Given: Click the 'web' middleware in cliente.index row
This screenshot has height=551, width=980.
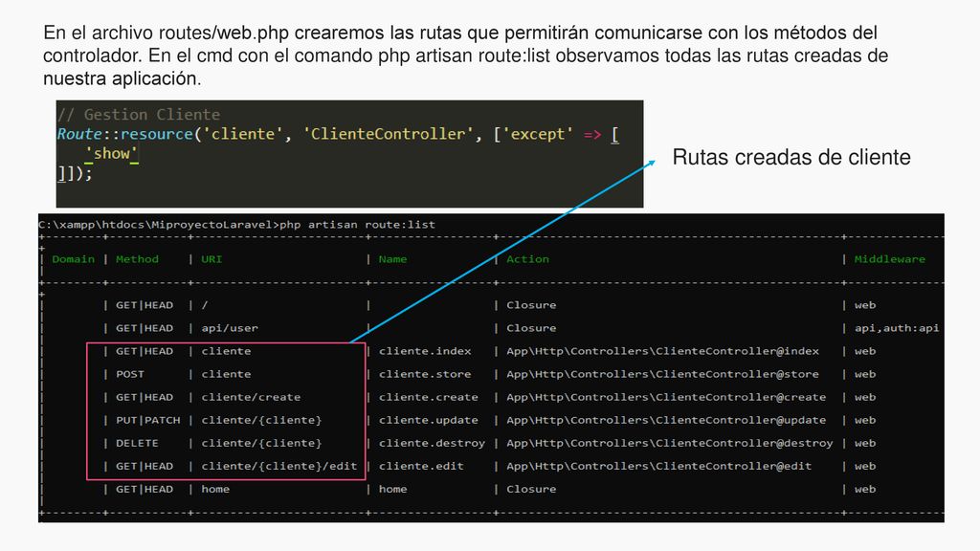Looking at the screenshot, I should pos(865,351).
